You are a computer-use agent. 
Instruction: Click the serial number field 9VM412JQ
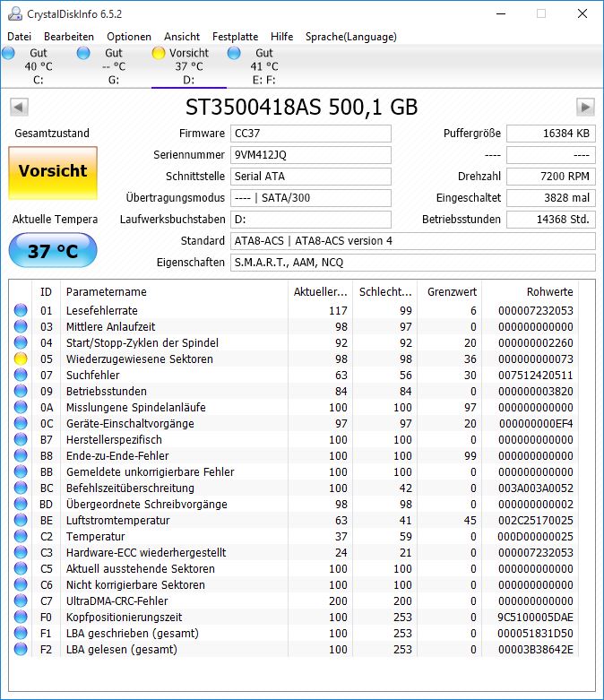click(x=311, y=155)
